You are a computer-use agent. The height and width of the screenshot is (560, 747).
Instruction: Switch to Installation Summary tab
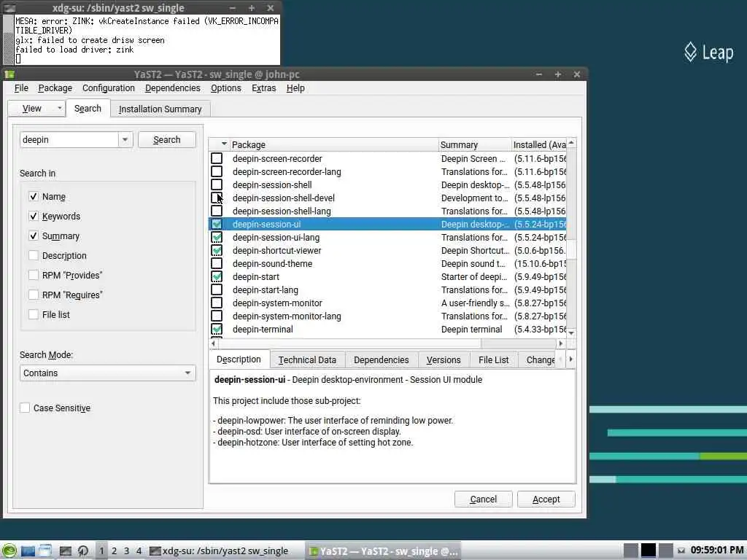(160, 109)
